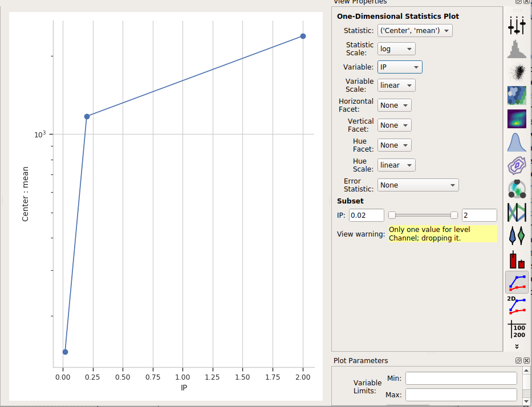Click the IP subset maximum field
The image size is (532, 407).
click(480, 215)
